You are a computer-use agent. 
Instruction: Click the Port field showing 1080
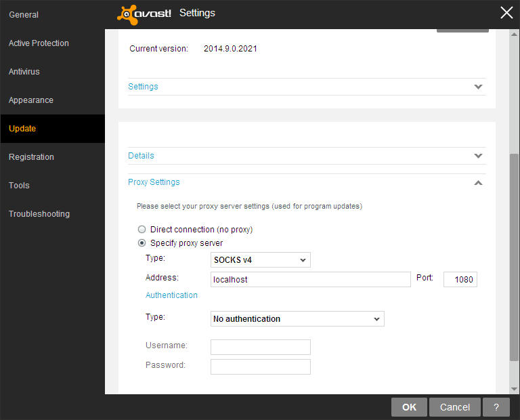(x=460, y=280)
